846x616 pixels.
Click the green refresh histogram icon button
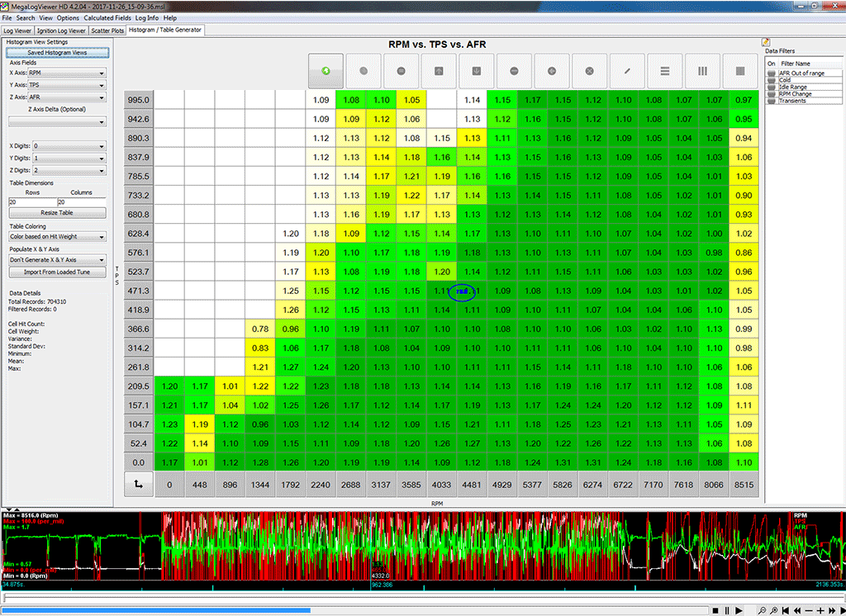pos(326,71)
